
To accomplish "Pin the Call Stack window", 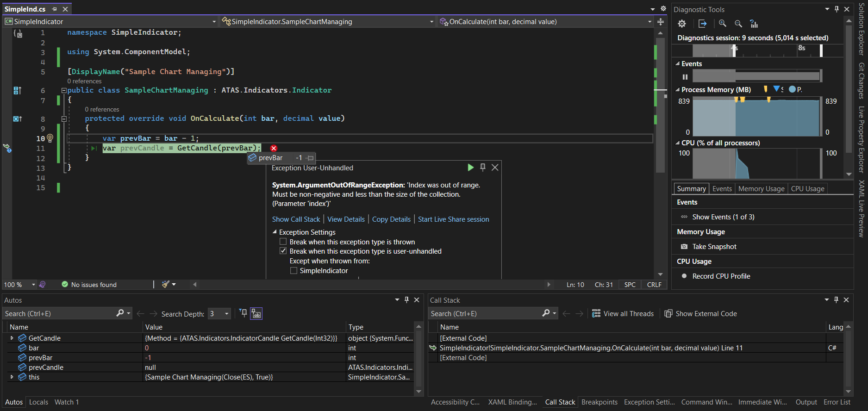I will coord(836,300).
